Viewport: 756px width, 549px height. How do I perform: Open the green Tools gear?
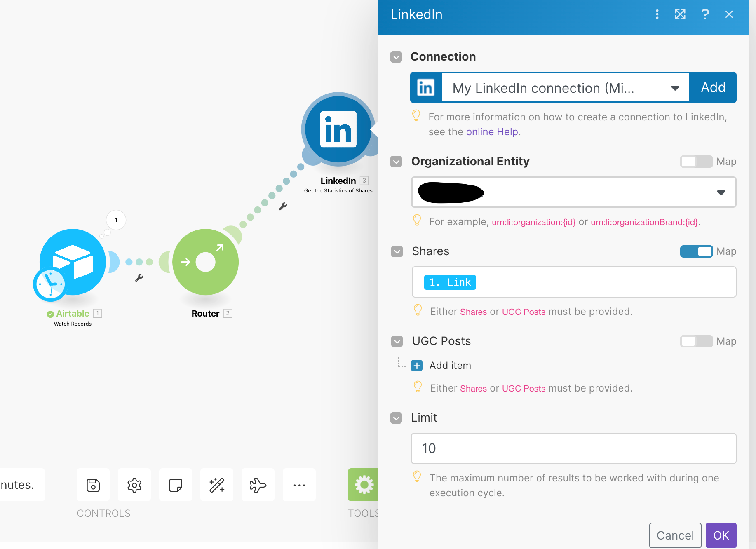pyautogui.click(x=363, y=485)
